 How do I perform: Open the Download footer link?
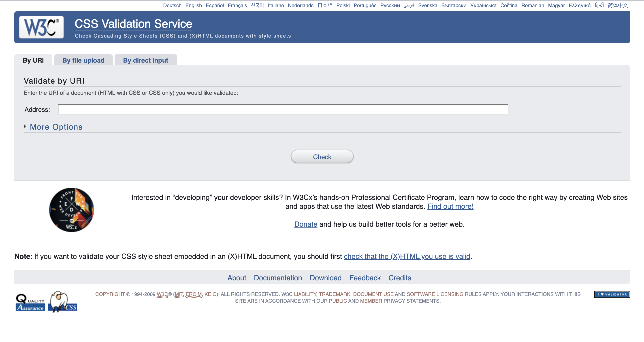(326, 278)
